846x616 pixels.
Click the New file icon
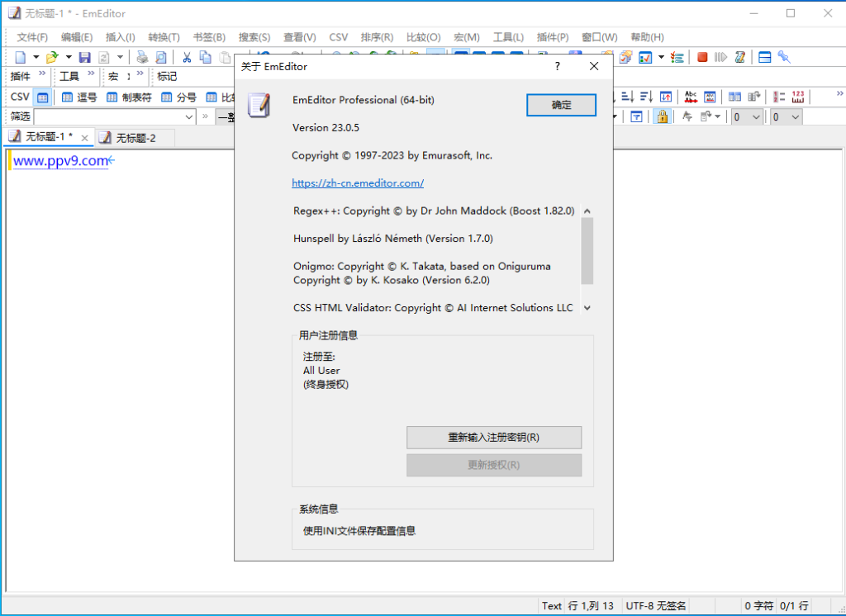point(21,57)
